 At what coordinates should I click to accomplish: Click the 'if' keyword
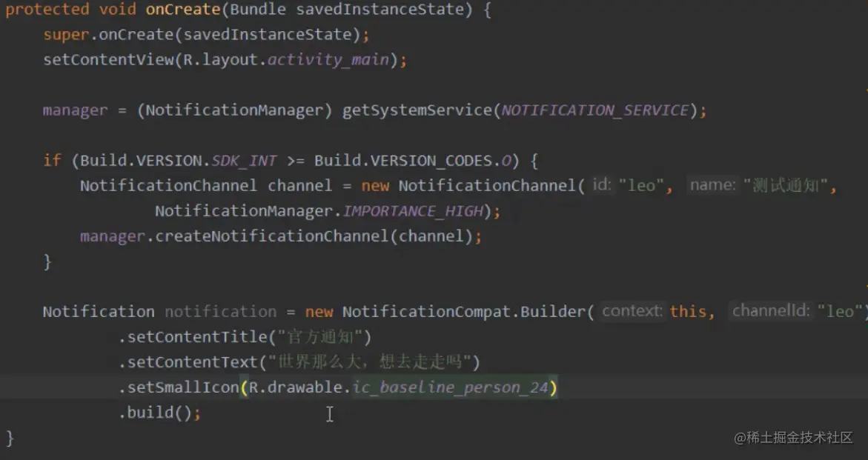[x=52, y=161]
